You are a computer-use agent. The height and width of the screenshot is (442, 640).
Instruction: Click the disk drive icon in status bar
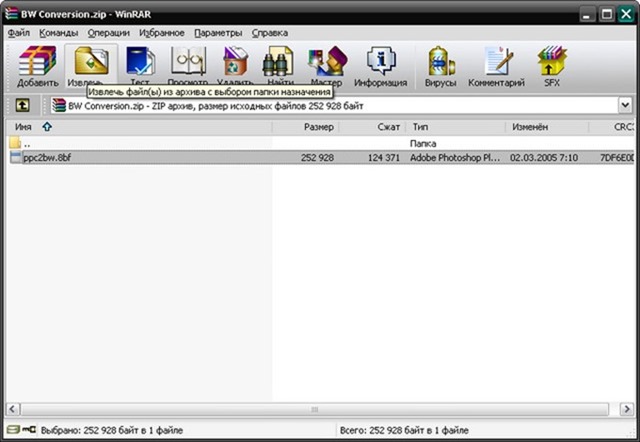pyautogui.click(x=13, y=430)
